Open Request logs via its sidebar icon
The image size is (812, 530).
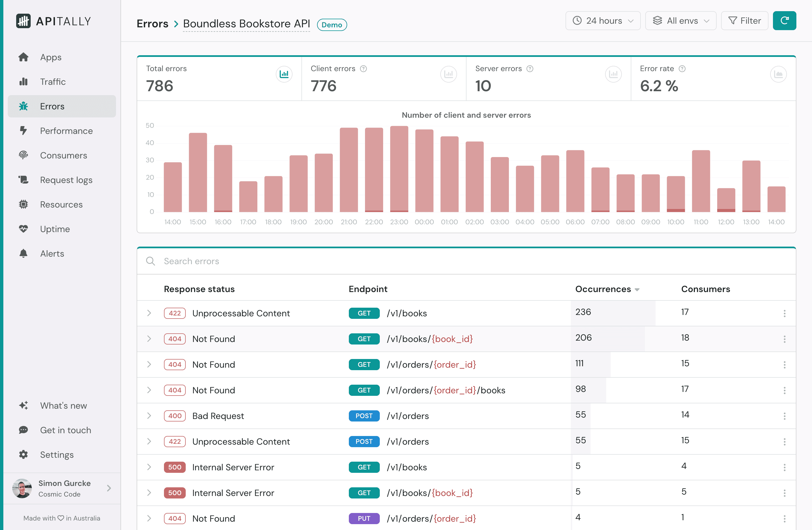click(x=23, y=180)
